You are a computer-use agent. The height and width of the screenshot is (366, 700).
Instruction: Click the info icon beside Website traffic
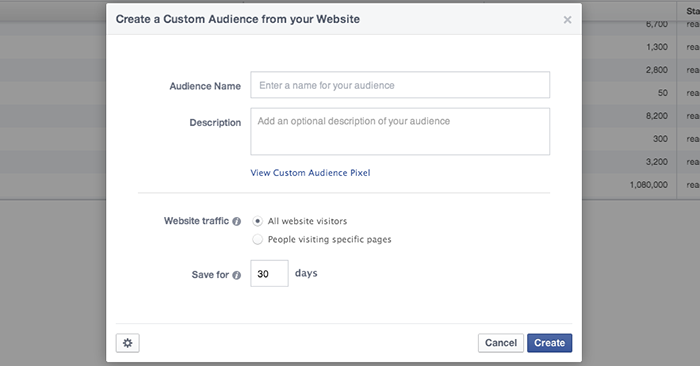point(237,221)
